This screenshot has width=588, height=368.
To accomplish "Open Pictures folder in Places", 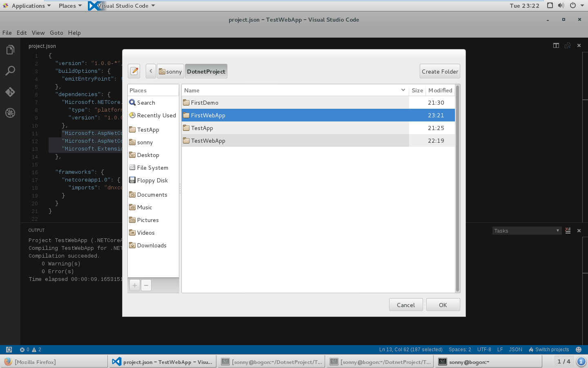I will [x=153, y=220].
